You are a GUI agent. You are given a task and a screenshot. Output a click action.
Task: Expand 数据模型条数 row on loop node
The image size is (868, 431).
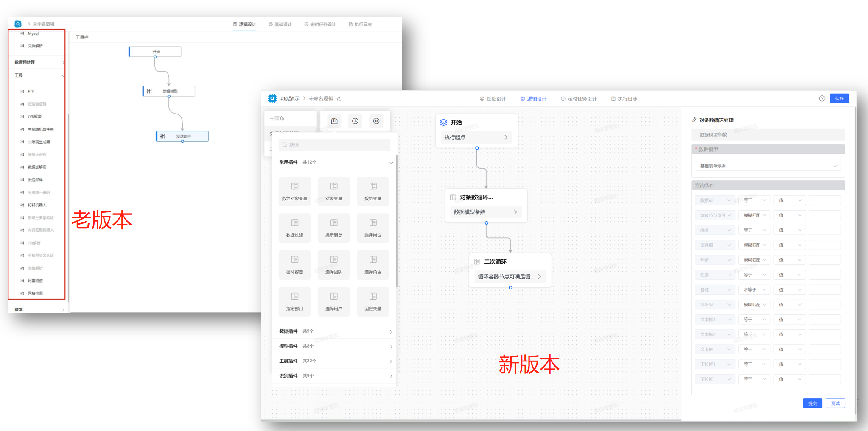[486, 212]
